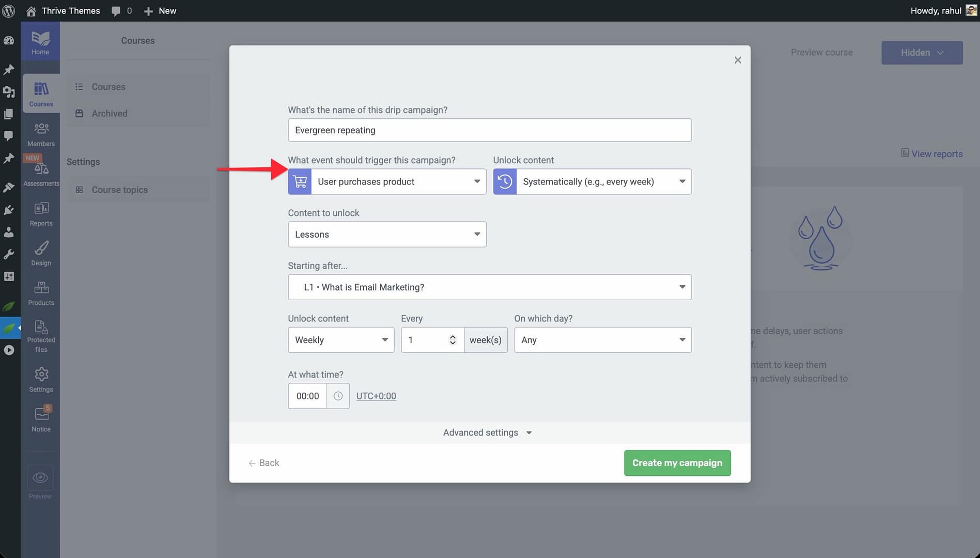Open Members in the sidebar
The height and width of the screenshot is (558, 980).
[41, 134]
